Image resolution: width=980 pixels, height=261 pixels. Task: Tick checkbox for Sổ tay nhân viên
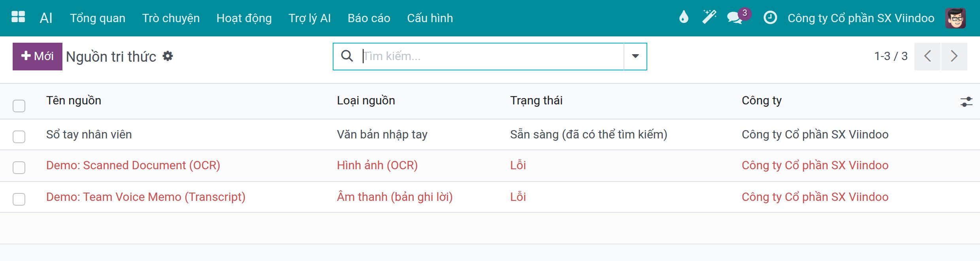[19, 137]
